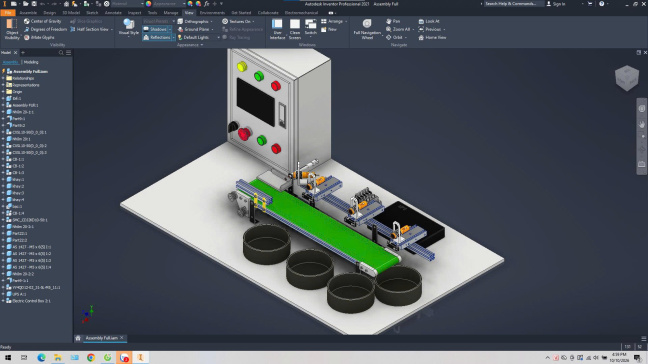Click the Switch windows button

pos(310,27)
